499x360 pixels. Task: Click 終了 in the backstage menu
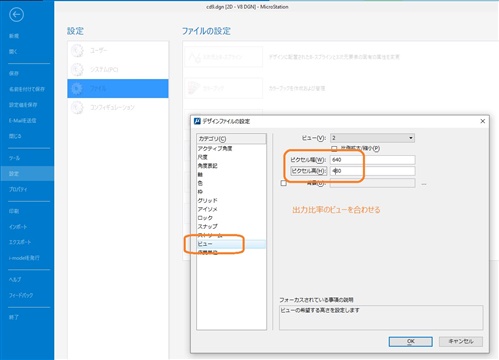[14, 317]
